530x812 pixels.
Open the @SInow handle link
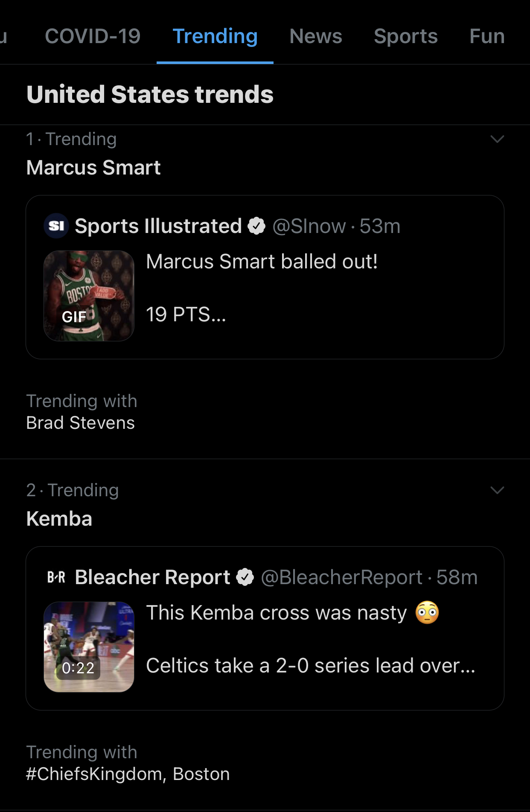[309, 226]
